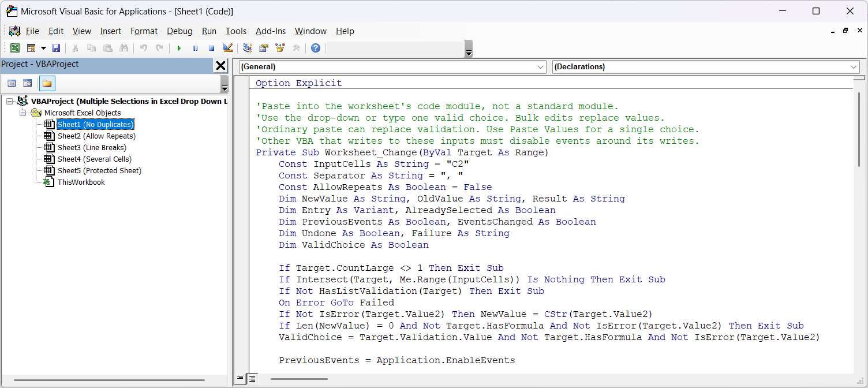Viewport: 868px width, 388px height.
Task: Open the Tools menu
Action: (x=235, y=31)
